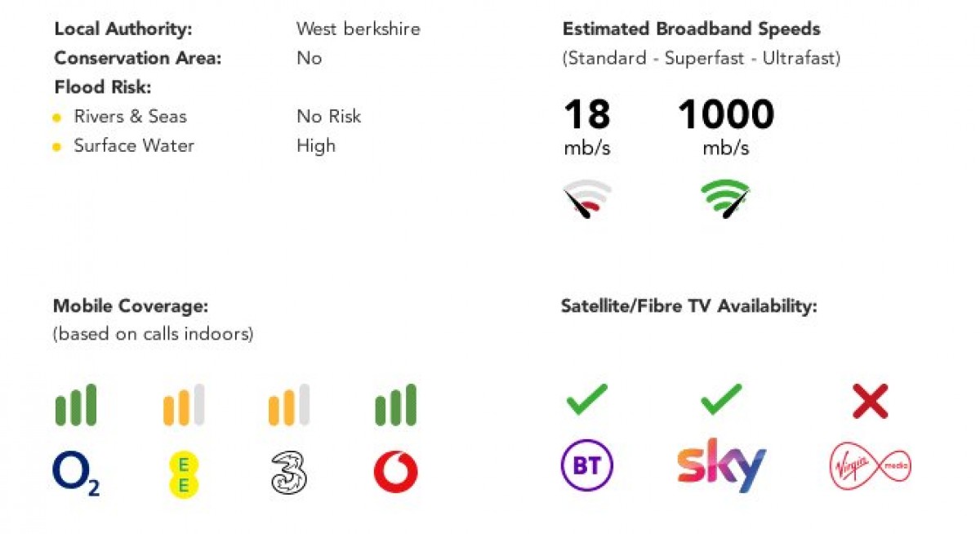Click the green checkmark above Sky
980x534 pixels.
click(x=722, y=399)
